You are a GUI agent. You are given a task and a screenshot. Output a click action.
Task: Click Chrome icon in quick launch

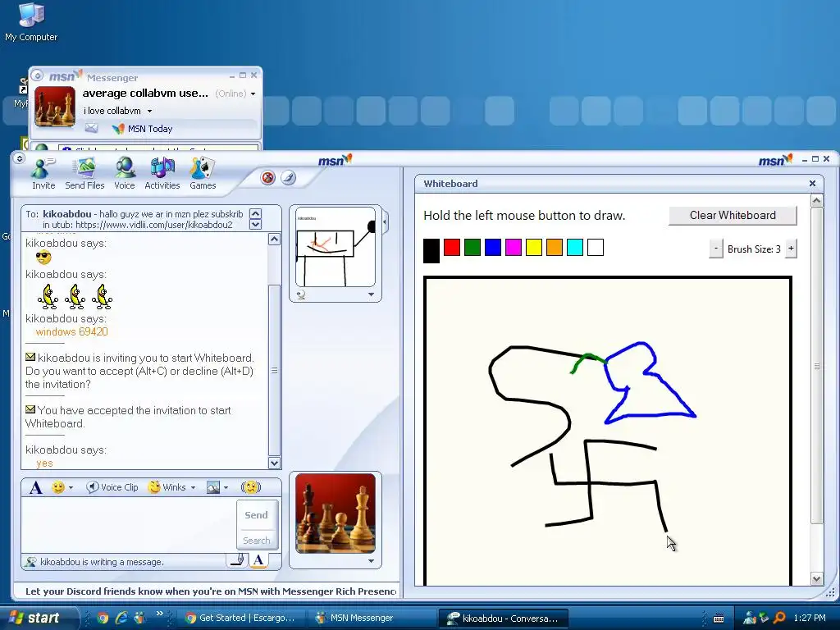click(x=103, y=618)
